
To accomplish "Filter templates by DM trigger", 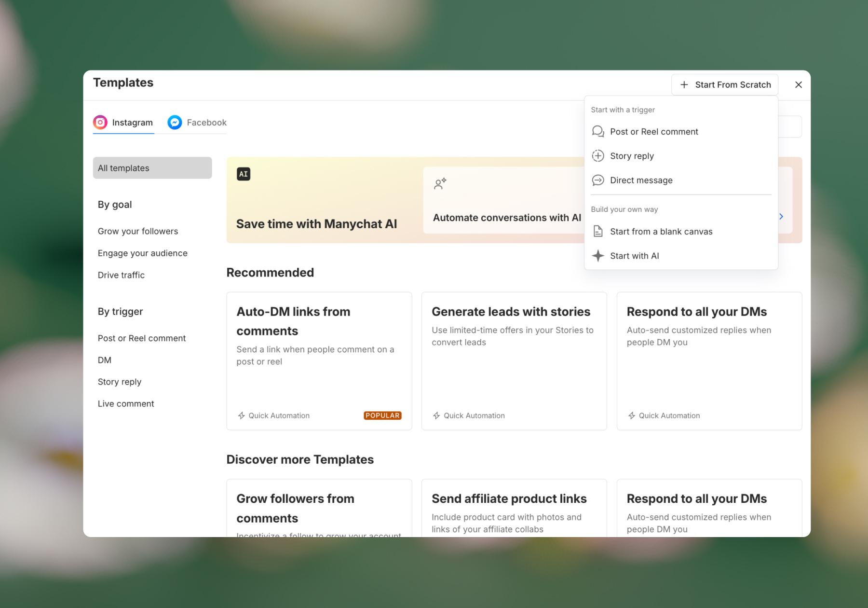I will pos(105,360).
